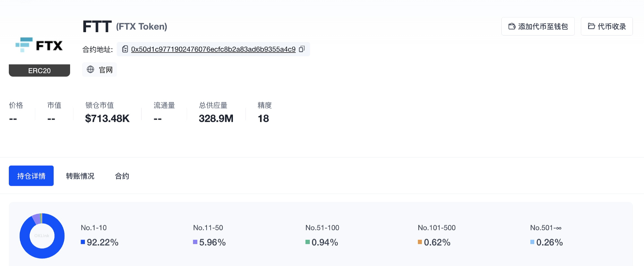Click the No.101-500 holder range label

coord(437,228)
